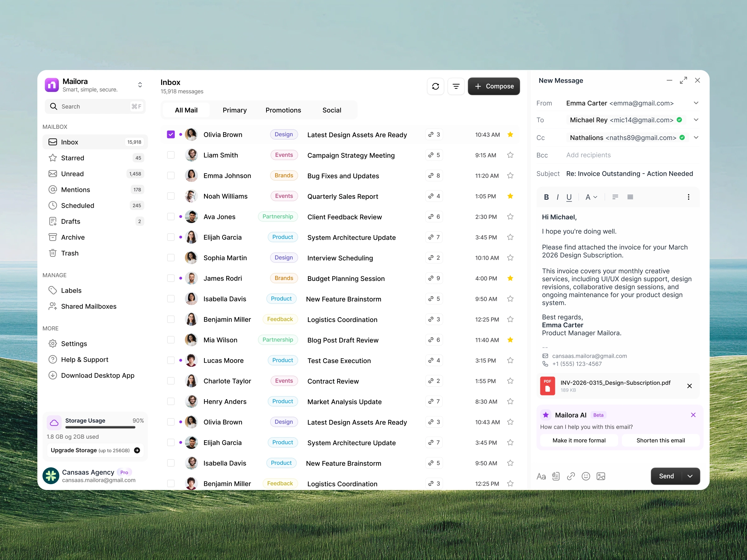Open more formatting options (three dots)
The width and height of the screenshot is (747, 560).
[688, 197]
